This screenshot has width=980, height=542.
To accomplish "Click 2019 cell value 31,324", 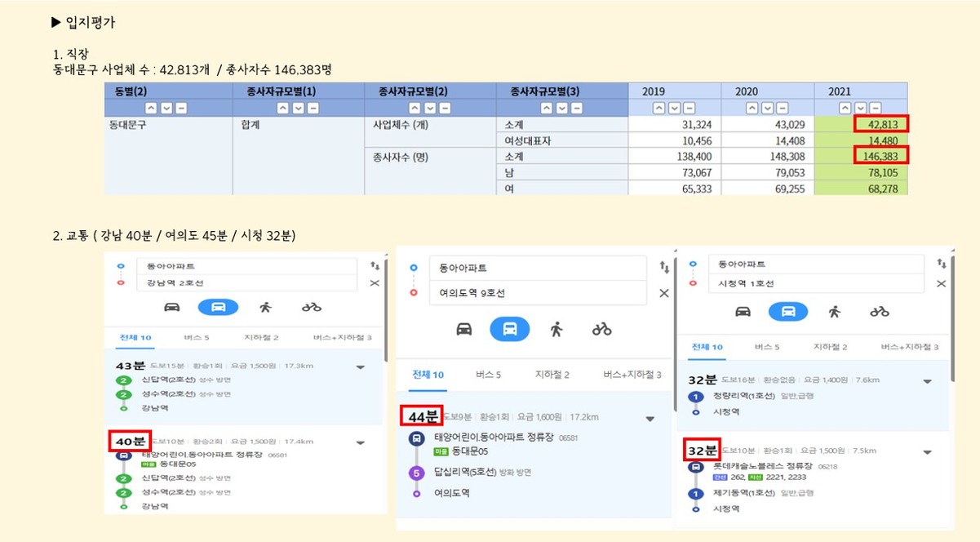I will pyautogui.click(x=696, y=124).
